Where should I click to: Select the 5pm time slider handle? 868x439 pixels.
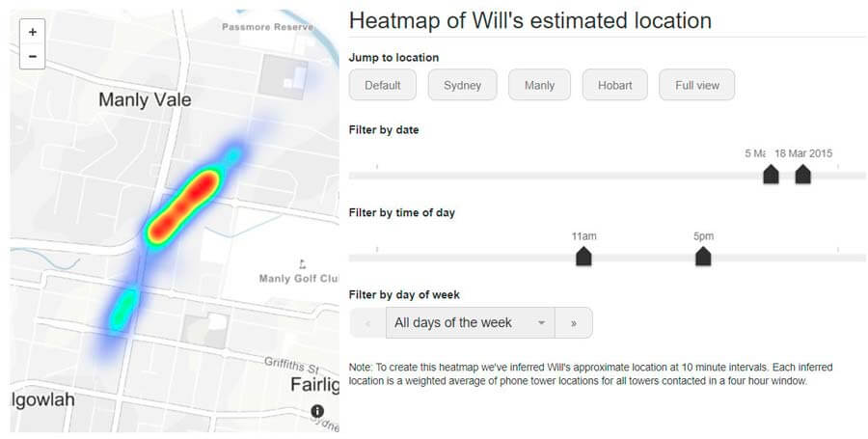(703, 257)
